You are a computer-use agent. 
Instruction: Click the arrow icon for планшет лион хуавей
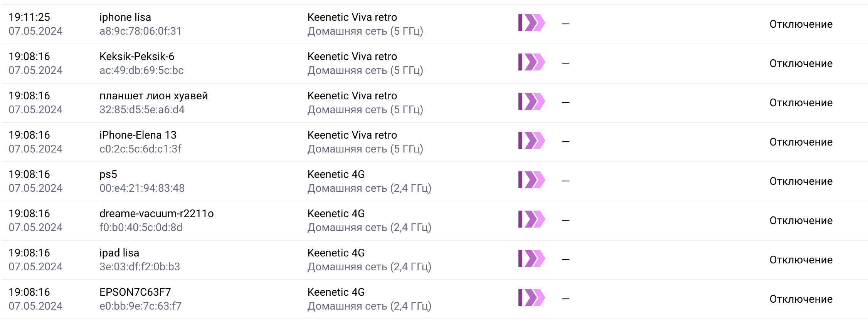[x=532, y=102]
